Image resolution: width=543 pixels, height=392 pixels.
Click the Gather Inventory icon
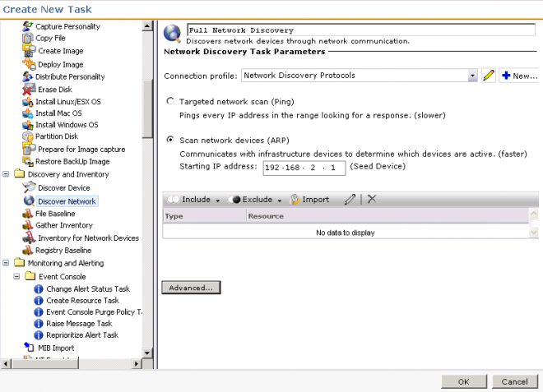28,225
